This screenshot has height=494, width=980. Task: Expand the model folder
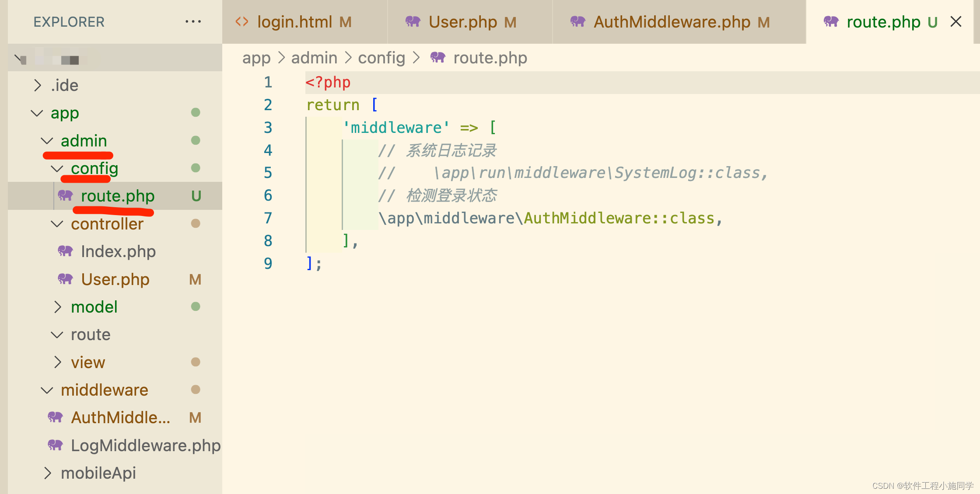tap(57, 306)
